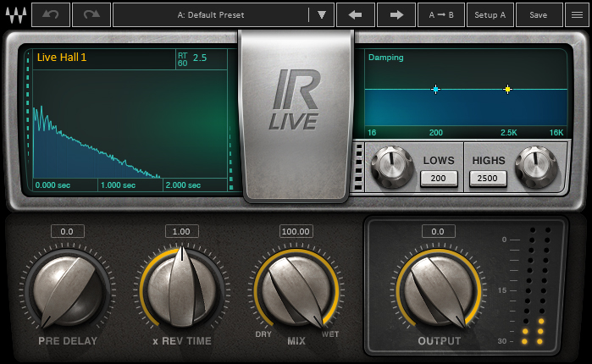Viewport: 592px width, 364px height.
Task: Click the undo arrow button
Action: click(x=50, y=15)
